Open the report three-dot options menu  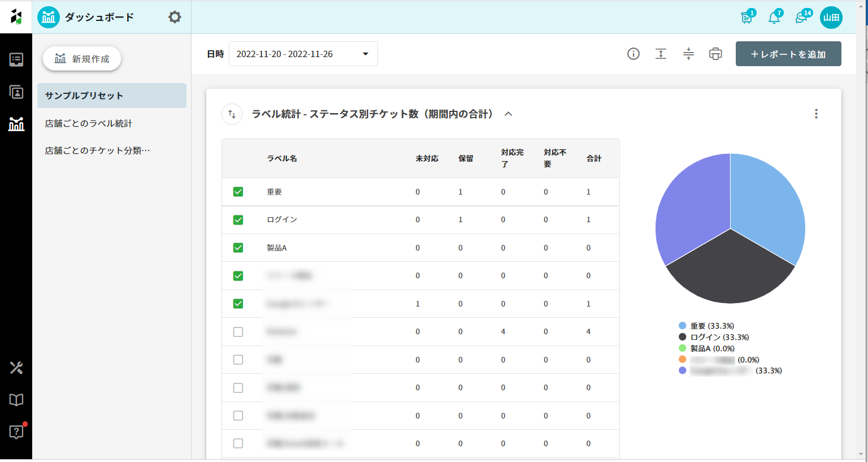tap(815, 114)
